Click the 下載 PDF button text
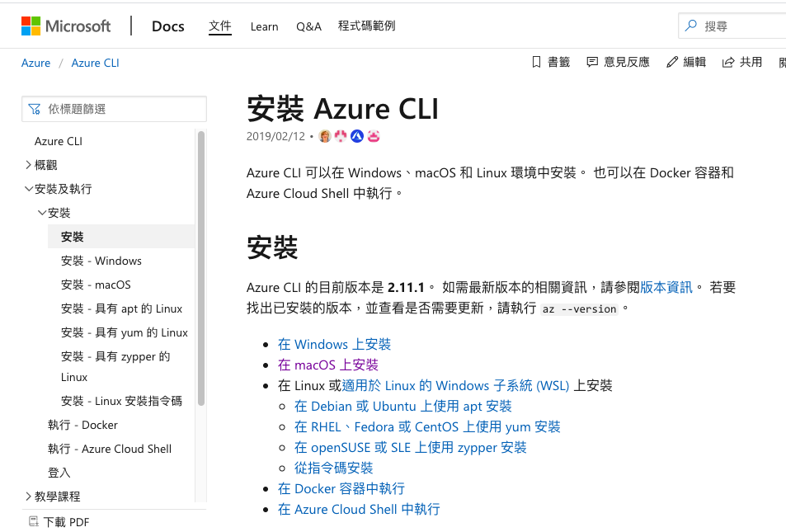786x532 pixels. (x=66, y=522)
